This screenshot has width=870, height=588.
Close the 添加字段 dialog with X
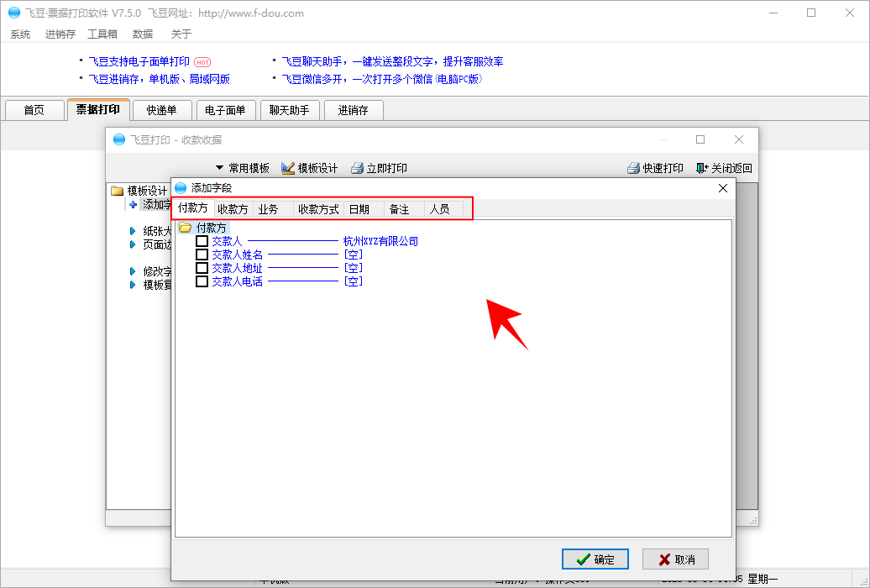722,188
